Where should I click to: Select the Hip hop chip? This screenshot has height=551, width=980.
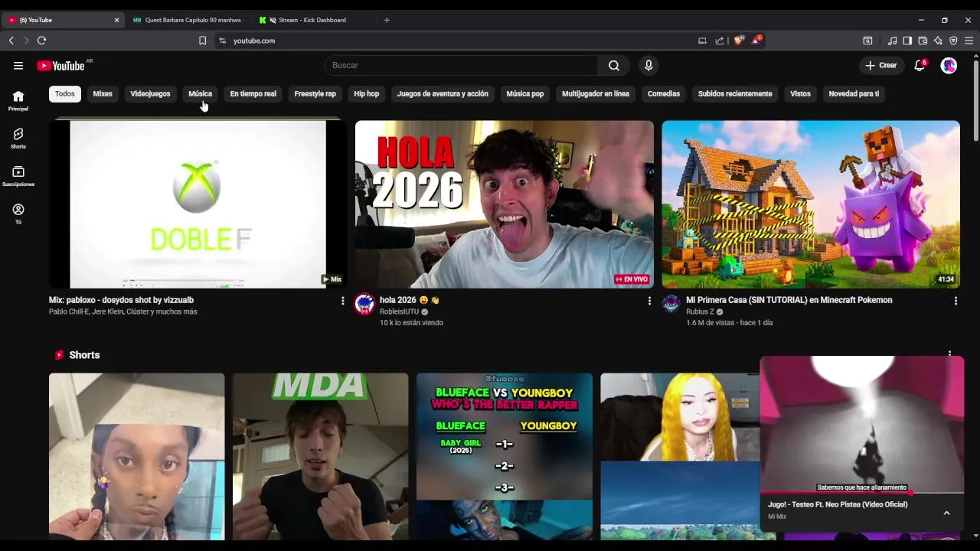click(x=366, y=94)
